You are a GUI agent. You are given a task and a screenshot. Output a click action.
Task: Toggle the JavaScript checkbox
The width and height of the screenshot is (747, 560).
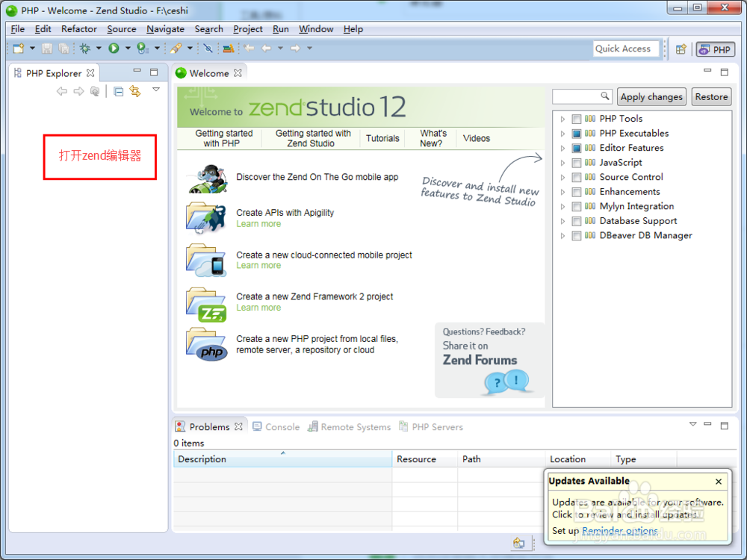tap(577, 163)
